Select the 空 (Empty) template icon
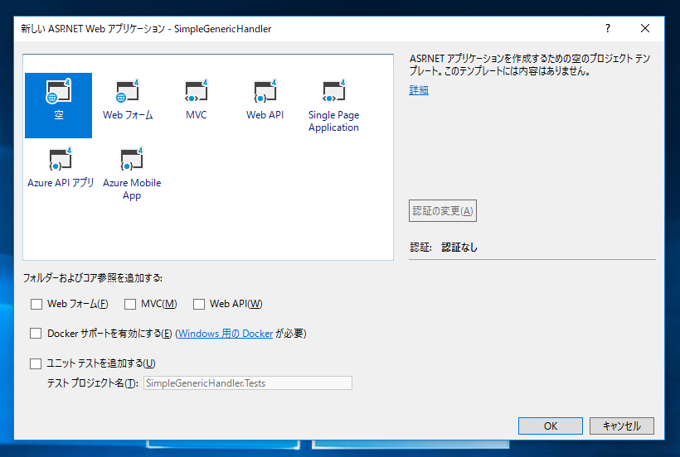This screenshot has height=457, width=680. [x=58, y=105]
